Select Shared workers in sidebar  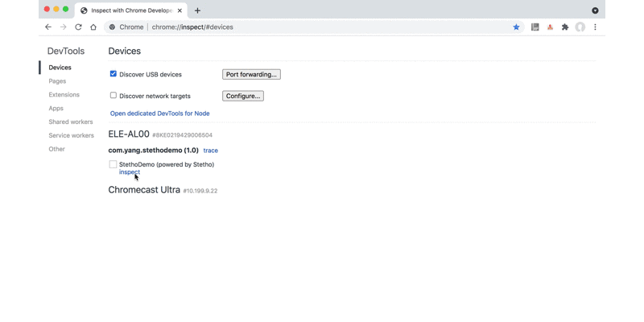pos(71,122)
